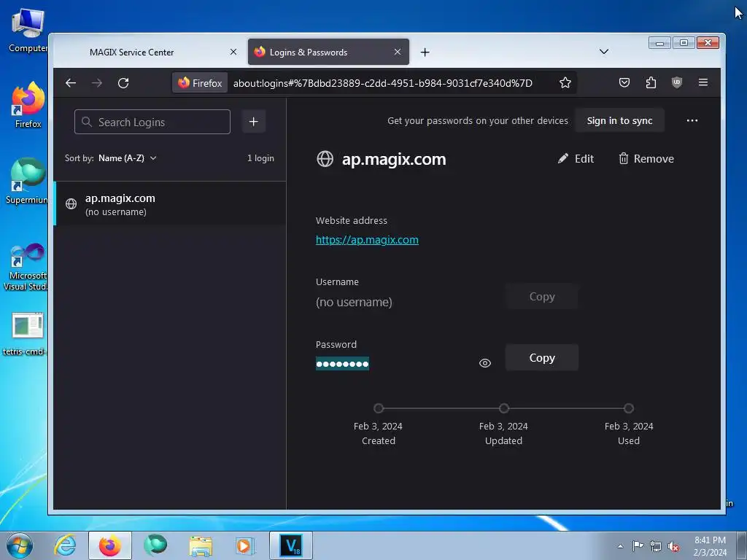Select the Firefox desktop shortcut

click(x=28, y=105)
